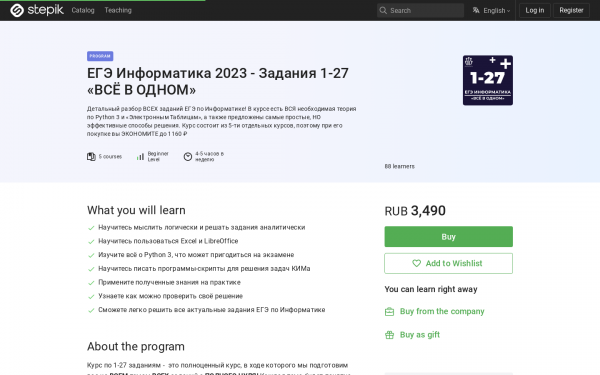Click the Register button

(x=571, y=10)
